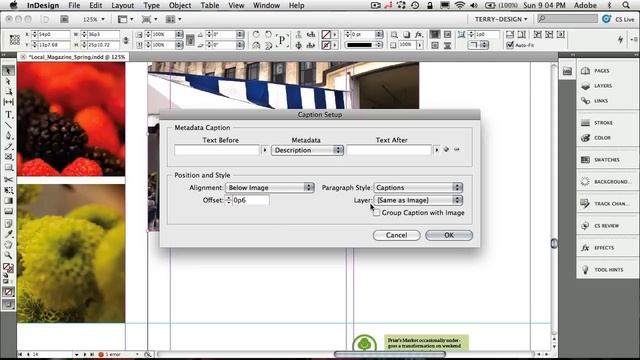Expand the Text Before special characters arrow
640x360 pixels.
pyautogui.click(x=264, y=150)
